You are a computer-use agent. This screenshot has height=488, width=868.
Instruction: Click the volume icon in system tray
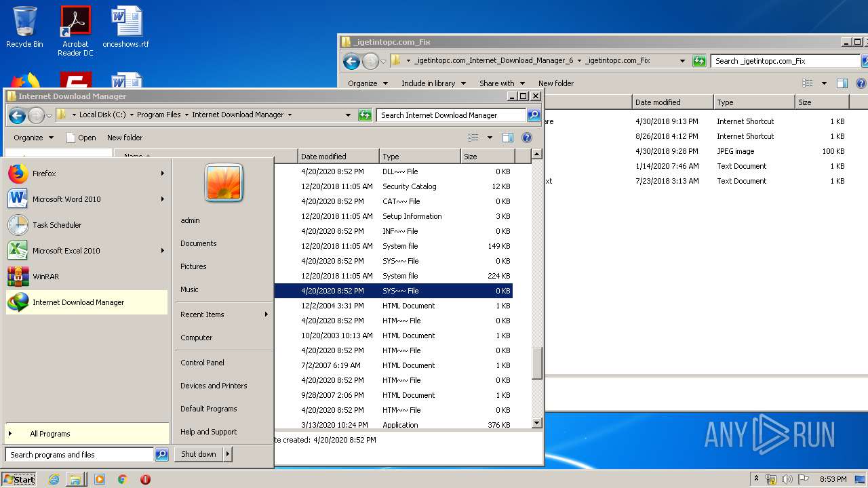(787, 479)
